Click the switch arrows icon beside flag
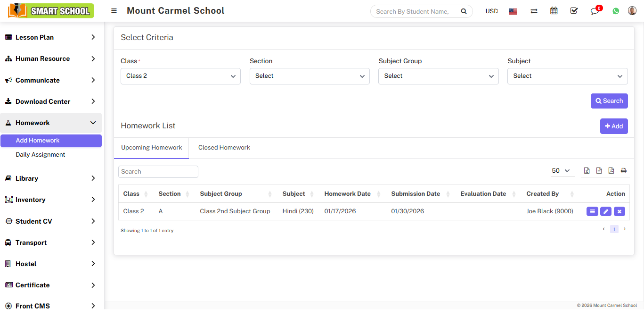644x310 pixels. (x=534, y=11)
